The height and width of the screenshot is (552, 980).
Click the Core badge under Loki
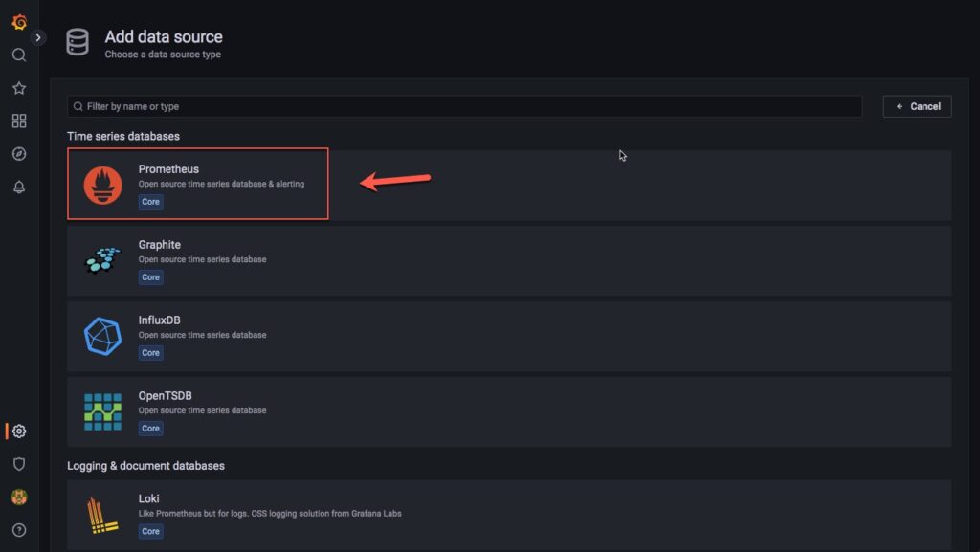[x=150, y=531]
